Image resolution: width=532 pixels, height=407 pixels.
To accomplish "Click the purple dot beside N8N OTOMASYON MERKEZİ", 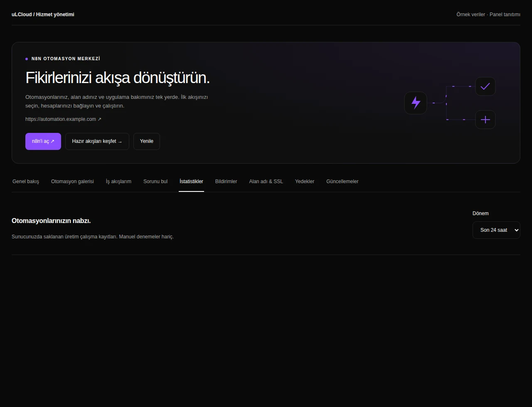I will click(27, 59).
